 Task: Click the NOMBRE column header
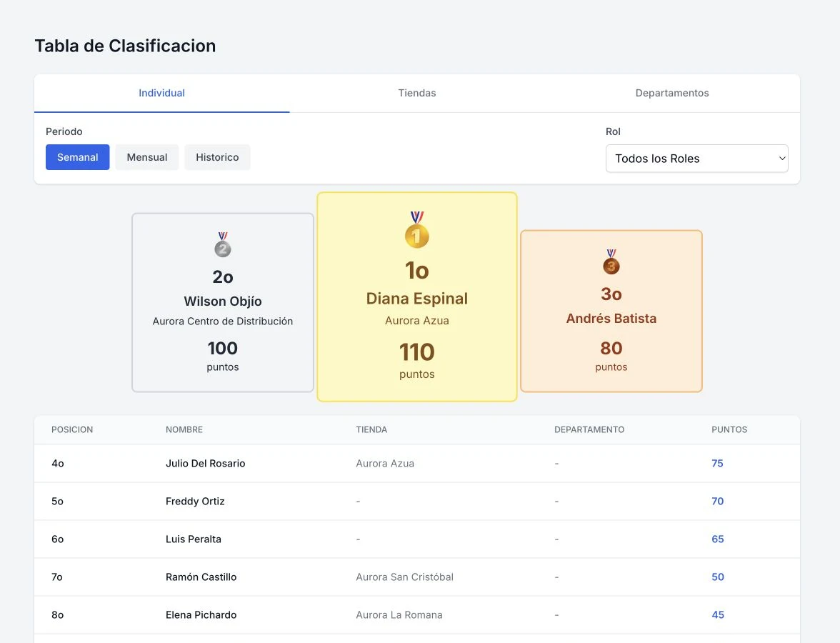pos(184,430)
